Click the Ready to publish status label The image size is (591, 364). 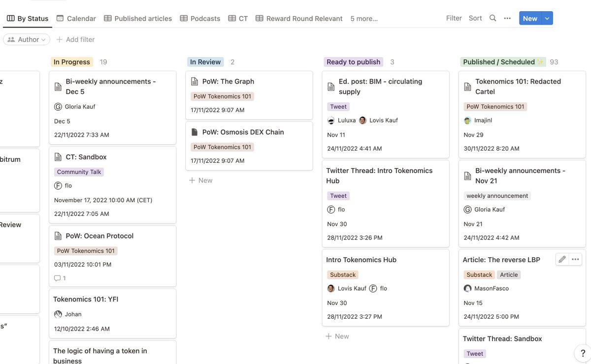pos(354,62)
